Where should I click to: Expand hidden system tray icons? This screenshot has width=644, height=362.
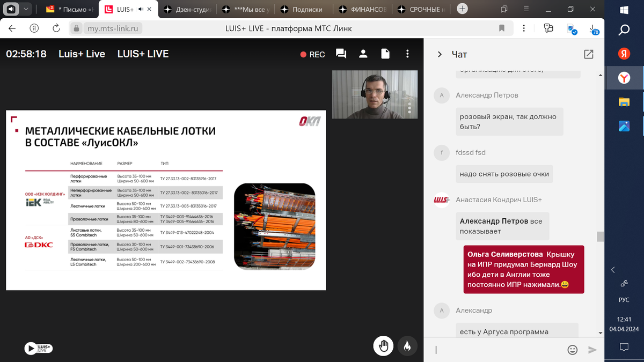(613, 270)
